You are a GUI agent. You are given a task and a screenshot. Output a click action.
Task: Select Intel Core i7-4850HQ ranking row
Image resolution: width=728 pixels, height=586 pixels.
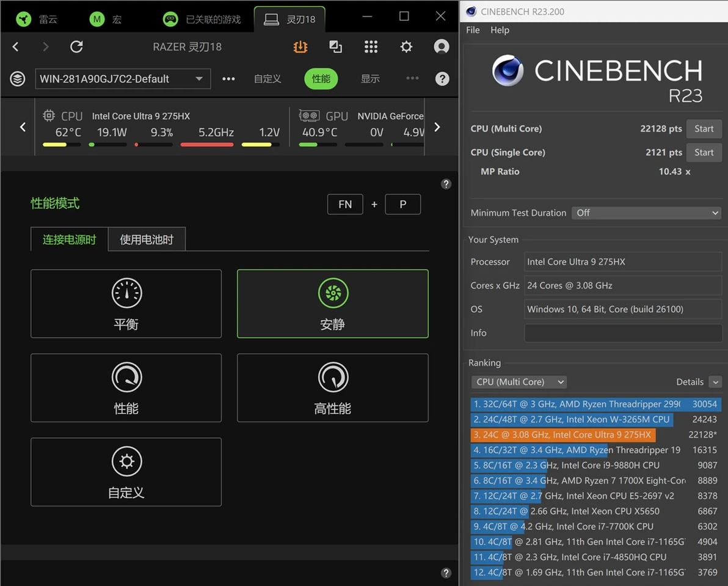[595, 557]
